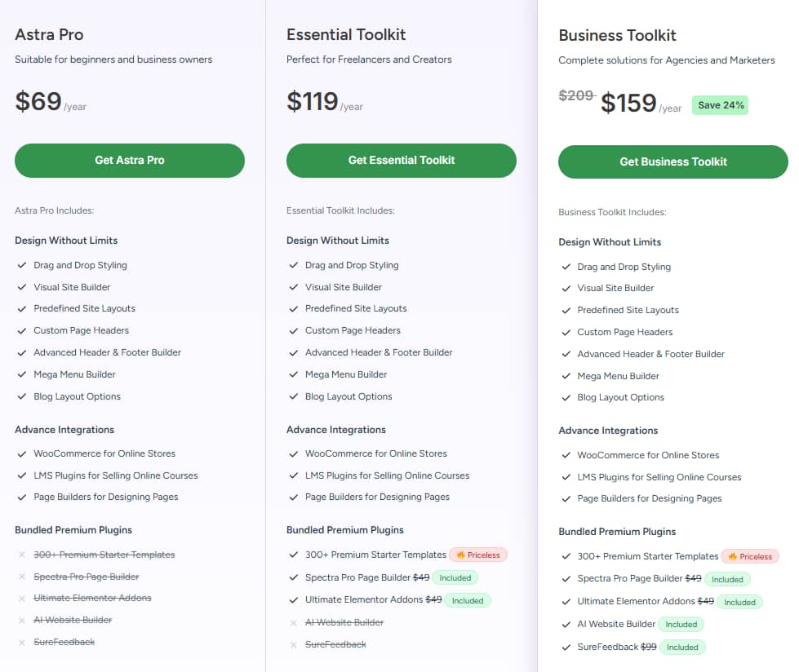799x672 pixels.
Task: Click checkmark beside Business Toolkit SureFeedback
Action: [x=566, y=647]
